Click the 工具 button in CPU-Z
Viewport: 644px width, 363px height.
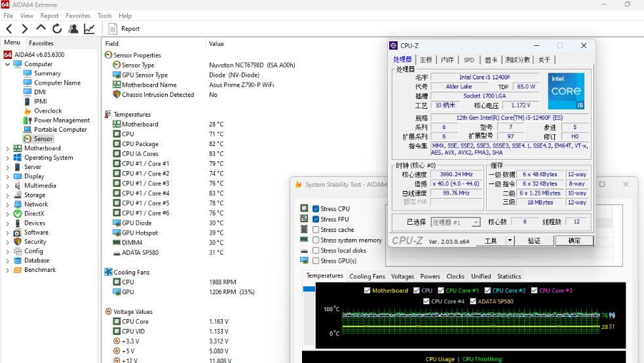coord(491,241)
